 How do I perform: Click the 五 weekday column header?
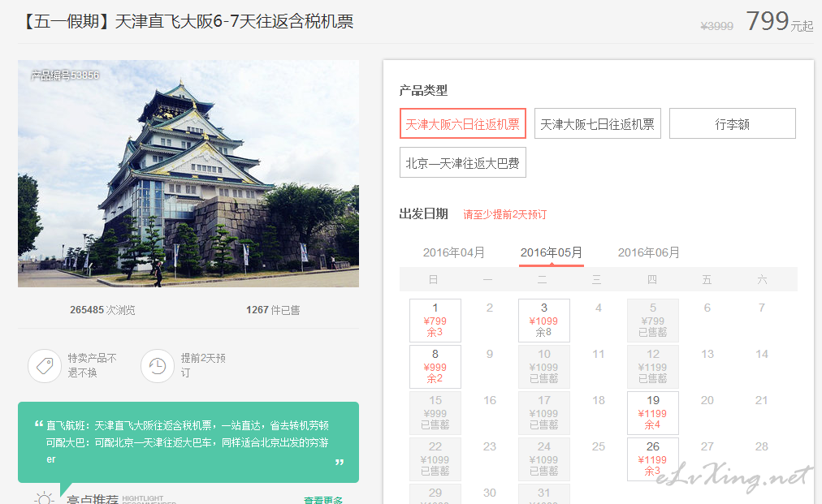click(707, 279)
